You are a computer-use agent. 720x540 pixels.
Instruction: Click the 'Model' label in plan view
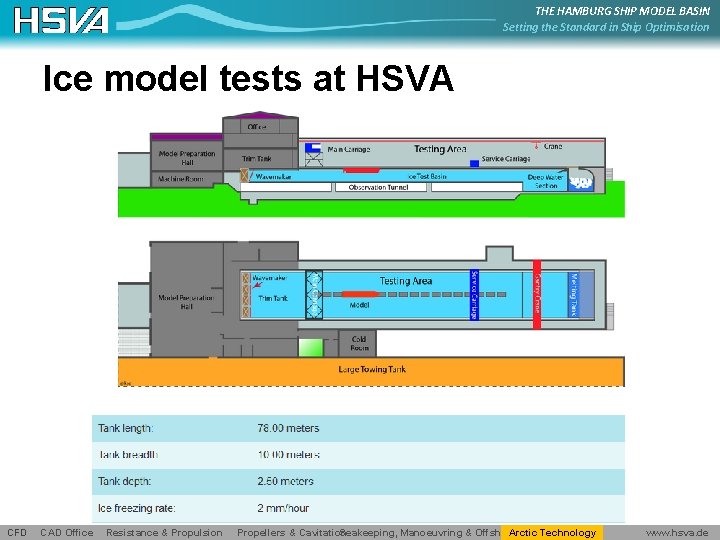pos(359,305)
